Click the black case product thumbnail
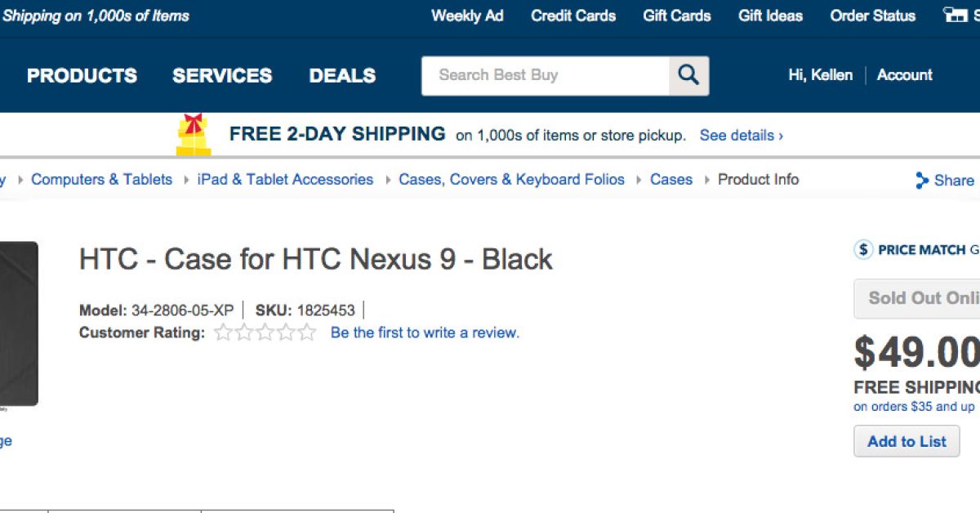Screen dimensions: 980x513 (x=18, y=323)
